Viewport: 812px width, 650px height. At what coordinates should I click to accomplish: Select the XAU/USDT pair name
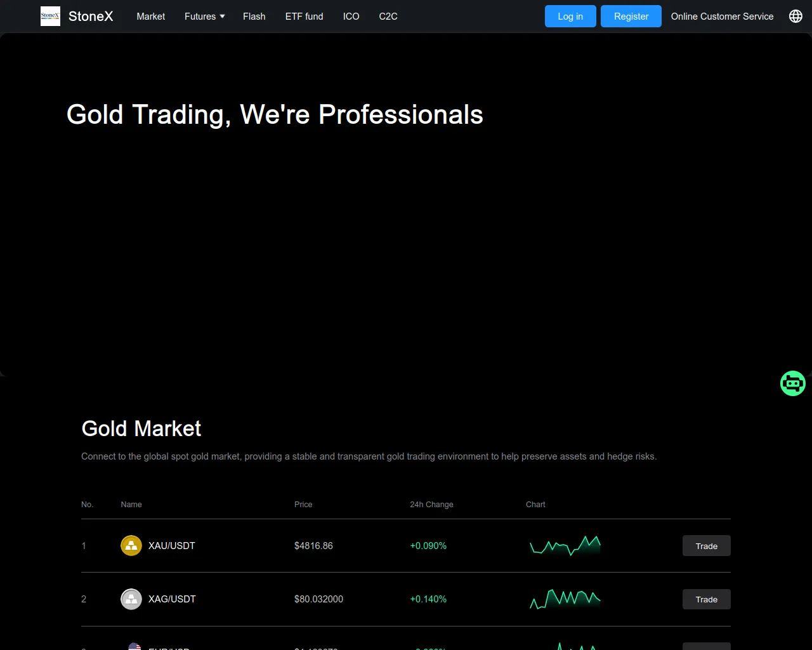coord(172,546)
